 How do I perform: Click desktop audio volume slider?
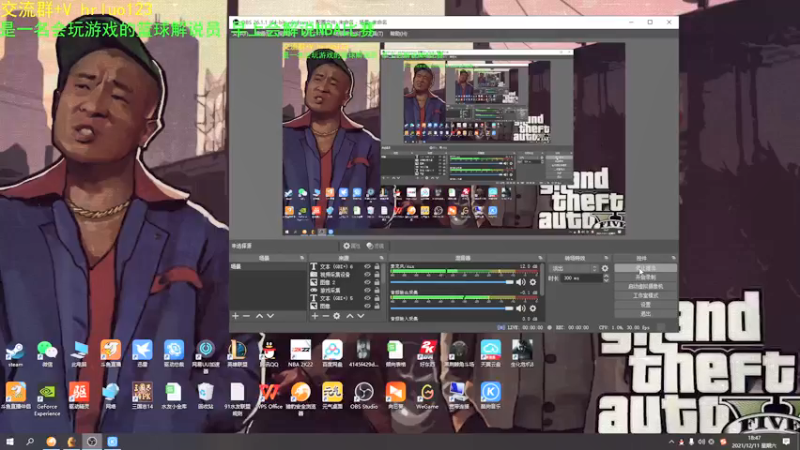pyautogui.click(x=452, y=308)
